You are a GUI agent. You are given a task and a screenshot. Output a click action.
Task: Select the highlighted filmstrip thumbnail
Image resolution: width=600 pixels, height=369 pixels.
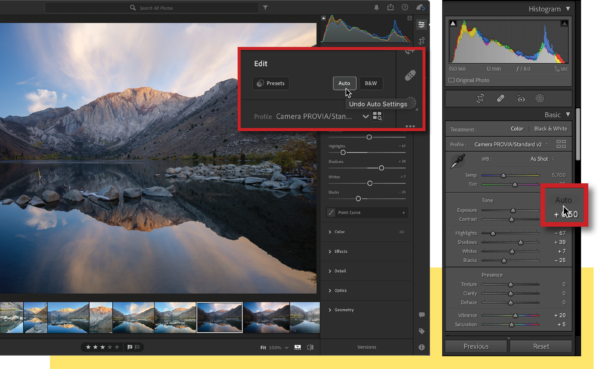click(220, 317)
